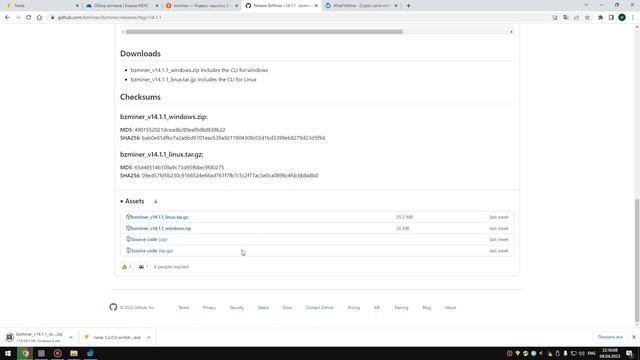Click thumbs-up reaction button
Viewport: 640px width, 360px height.
(x=127, y=267)
